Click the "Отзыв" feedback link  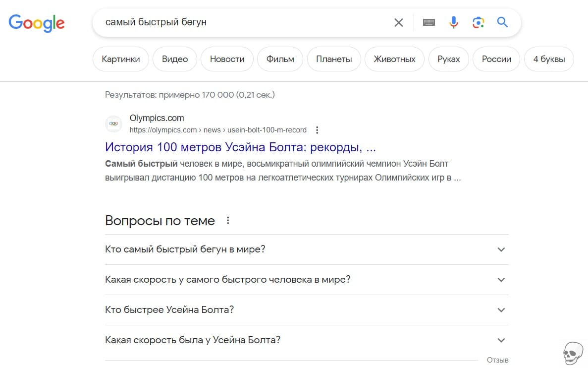click(x=497, y=360)
